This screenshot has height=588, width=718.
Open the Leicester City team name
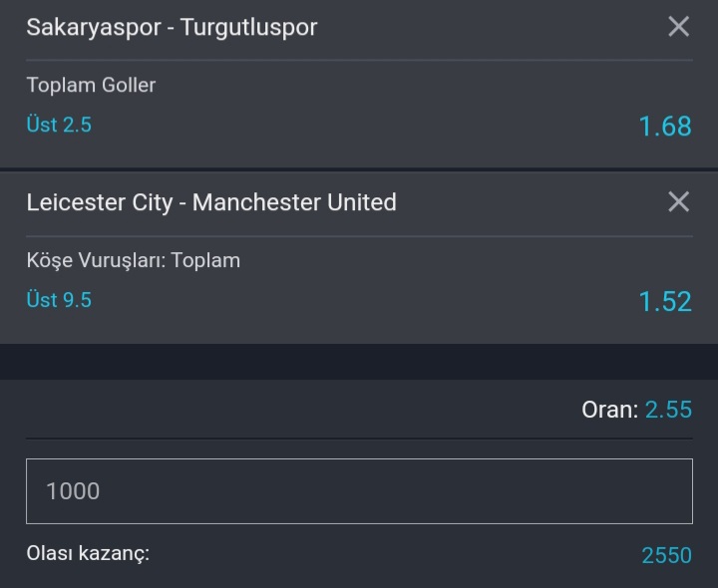pos(100,202)
